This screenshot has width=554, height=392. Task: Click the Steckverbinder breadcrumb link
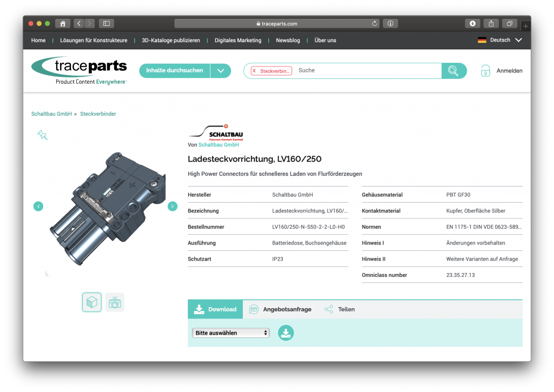[x=98, y=114]
